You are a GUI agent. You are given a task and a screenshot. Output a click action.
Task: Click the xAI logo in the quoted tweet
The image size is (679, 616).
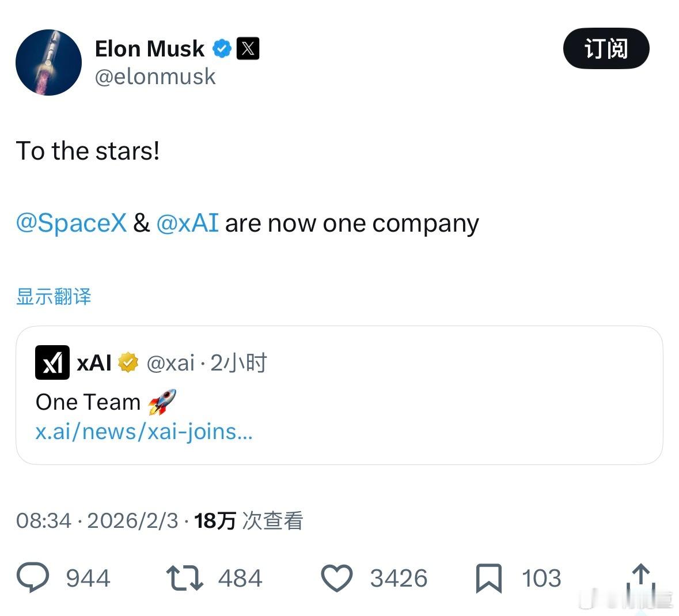[52, 363]
